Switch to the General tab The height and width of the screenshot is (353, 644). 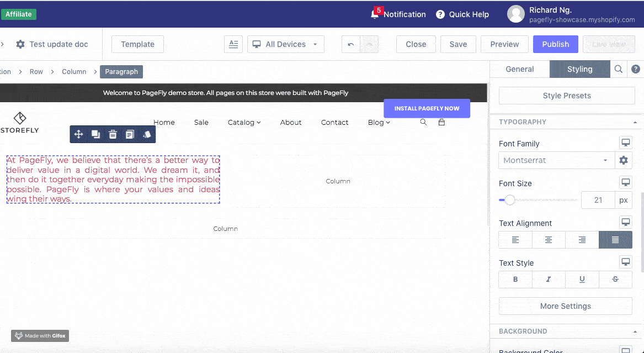(x=519, y=69)
